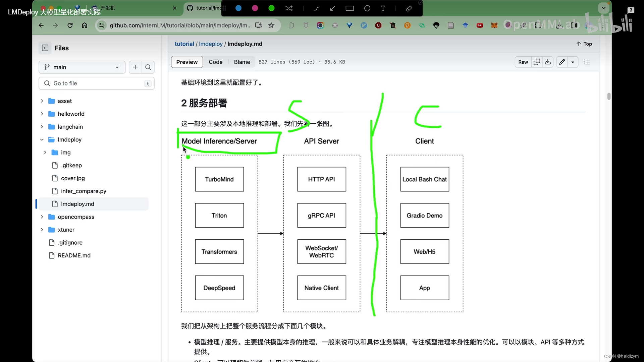Open the Raw file view
The height and width of the screenshot is (362, 644).
(x=523, y=62)
